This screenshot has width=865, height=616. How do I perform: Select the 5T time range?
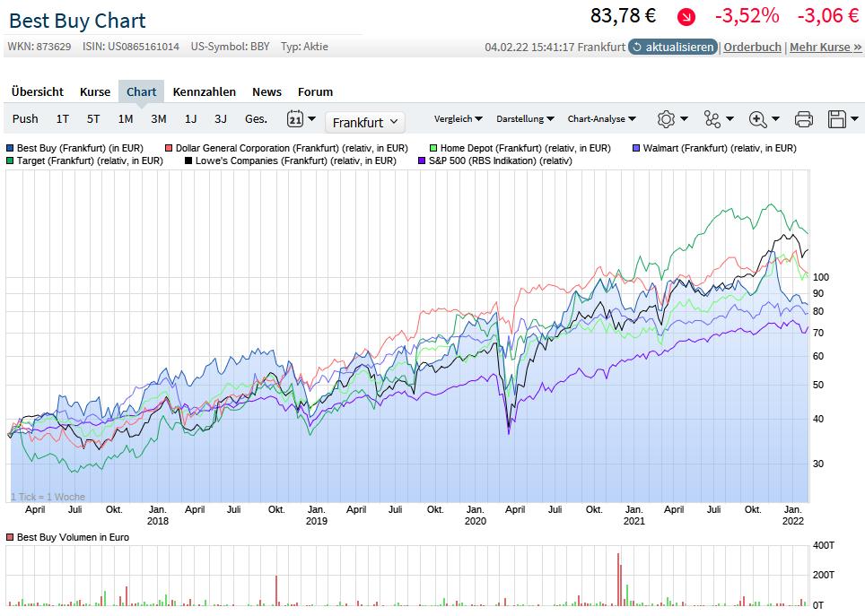click(93, 118)
